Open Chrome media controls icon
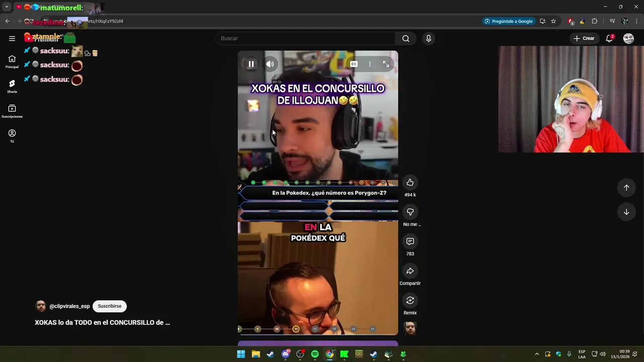The width and height of the screenshot is (644, 362). (612, 21)
